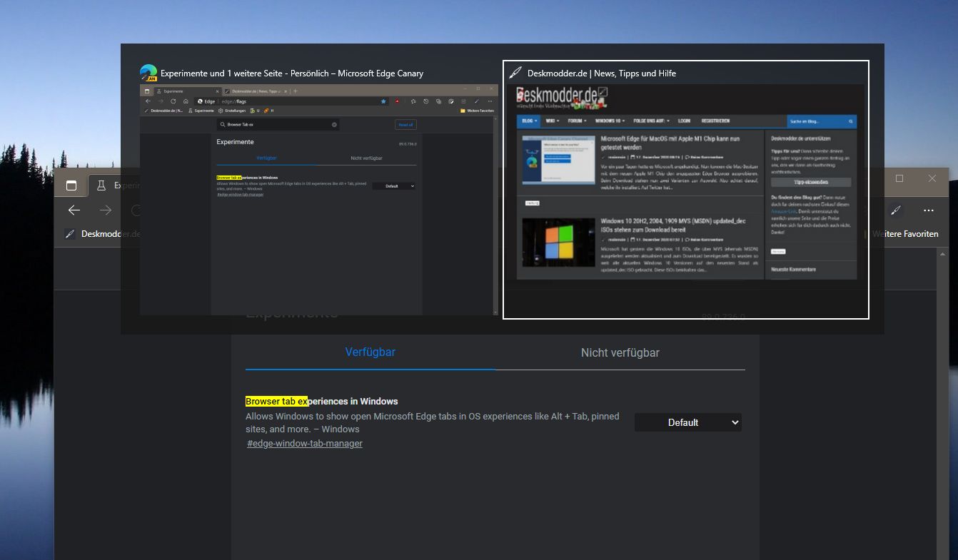The image size is (958, 560).
Task: Open the tab actions menu icon in Edge
Action: (x=71, y=185)
